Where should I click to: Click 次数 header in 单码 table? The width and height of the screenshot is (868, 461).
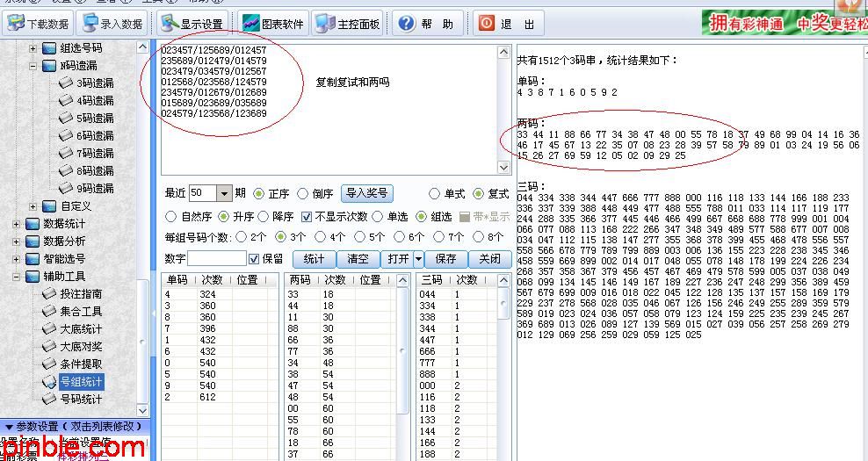[213, 280]
